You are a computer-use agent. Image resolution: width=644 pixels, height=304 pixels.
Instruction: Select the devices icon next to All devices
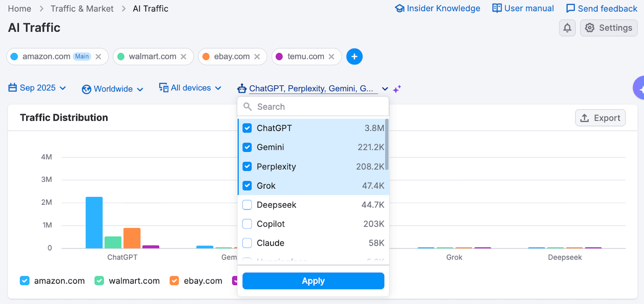(164, 87)
